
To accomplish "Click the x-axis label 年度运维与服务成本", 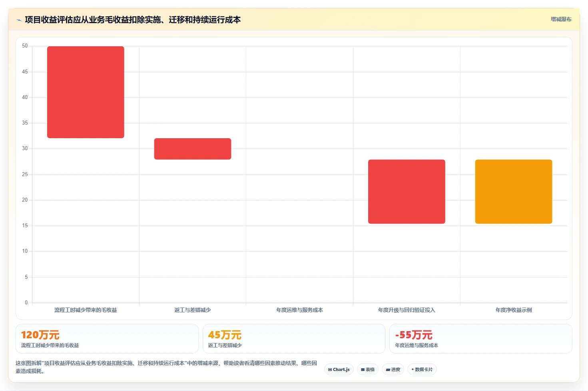I will pos(300,310).
